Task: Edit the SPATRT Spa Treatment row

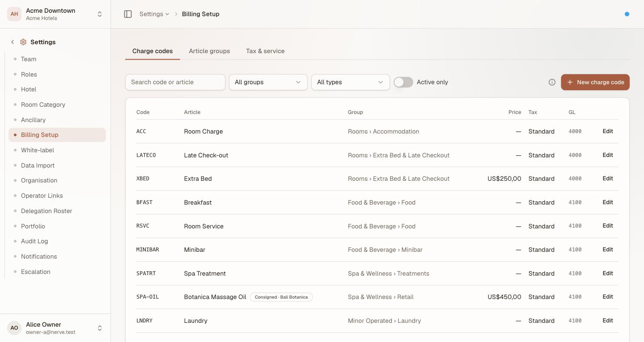Action: [608, 273]
